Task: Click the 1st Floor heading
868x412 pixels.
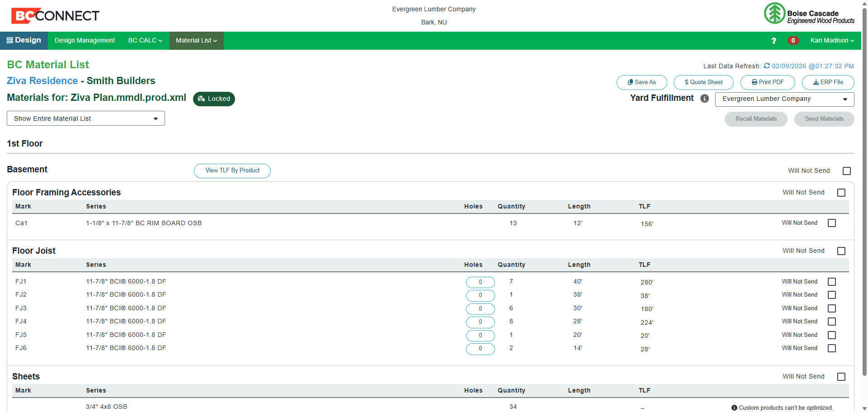Action: coord(25,144)
